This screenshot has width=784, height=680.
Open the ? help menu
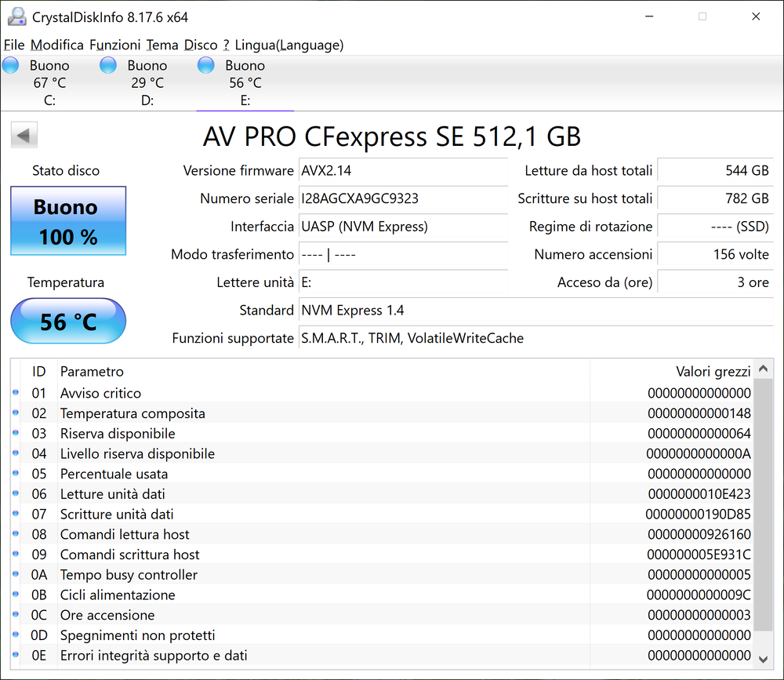point(226,45)
